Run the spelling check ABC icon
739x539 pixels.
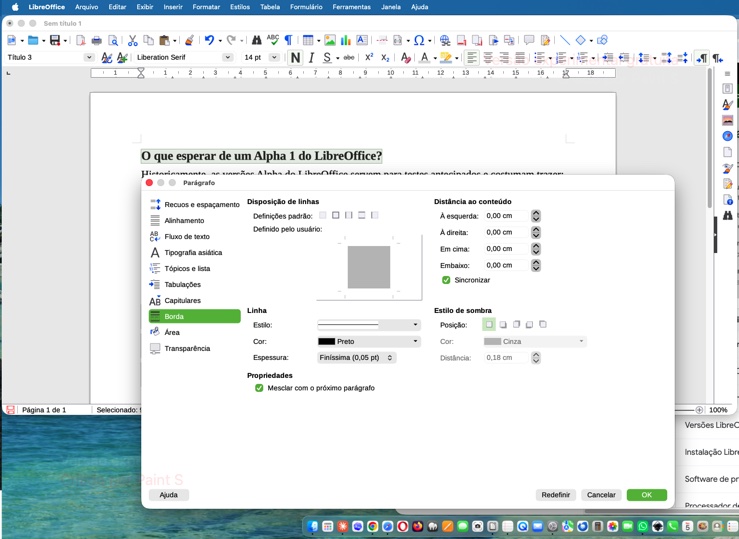272,40
